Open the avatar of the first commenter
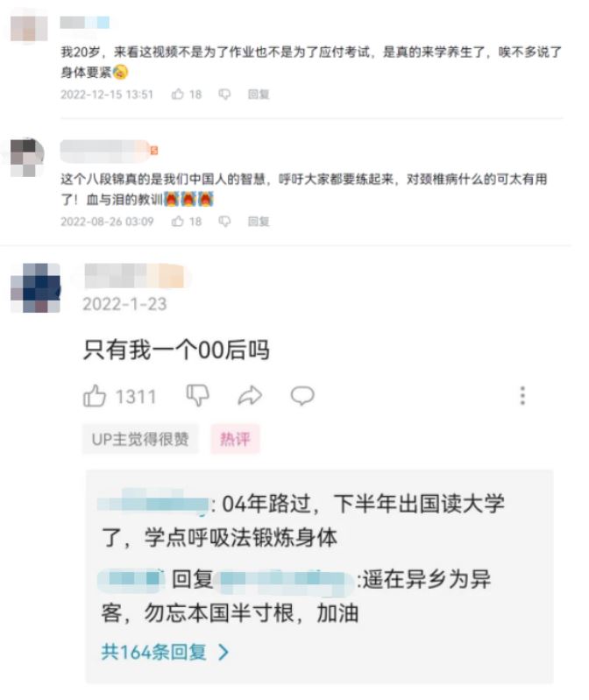The image size is (589, 700). 29,29
